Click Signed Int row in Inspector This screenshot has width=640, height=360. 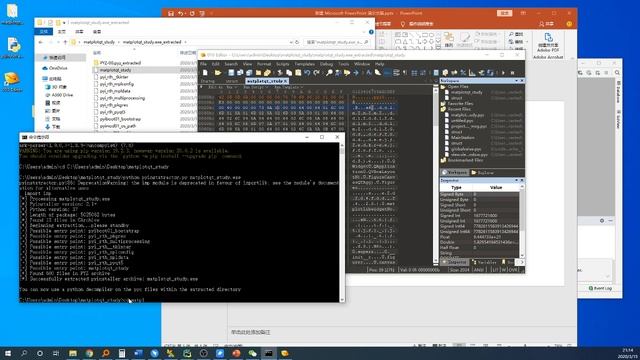click(479, 216)
